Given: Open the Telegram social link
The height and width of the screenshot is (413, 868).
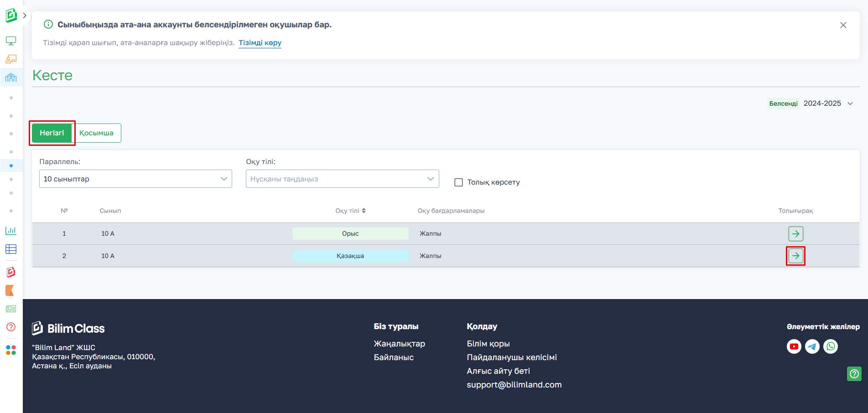Looking at the screenshot, I should coord(812,346).
